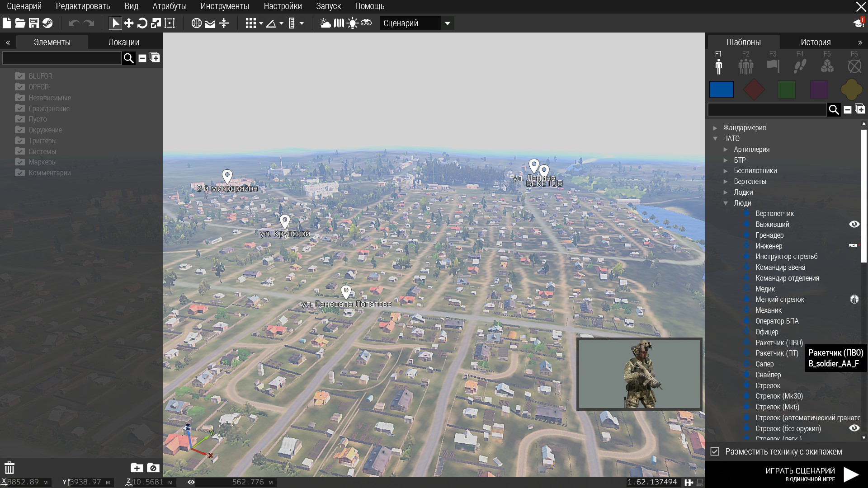The image size is (868, 488).
Task: Save the scenario with the floppy disk icon
Action: pyautogui.click(x=34, y=23)
